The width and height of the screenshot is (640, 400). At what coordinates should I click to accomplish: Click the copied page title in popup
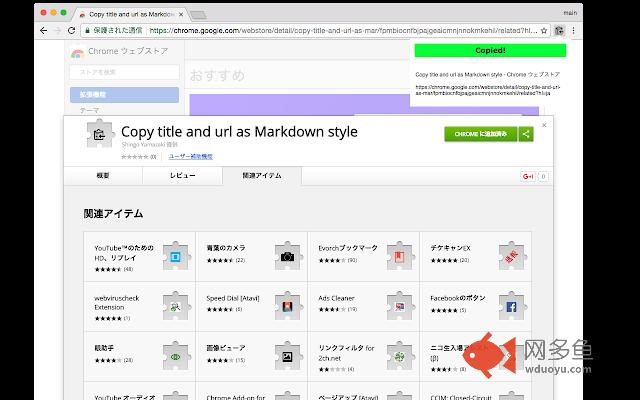[487, 75]
